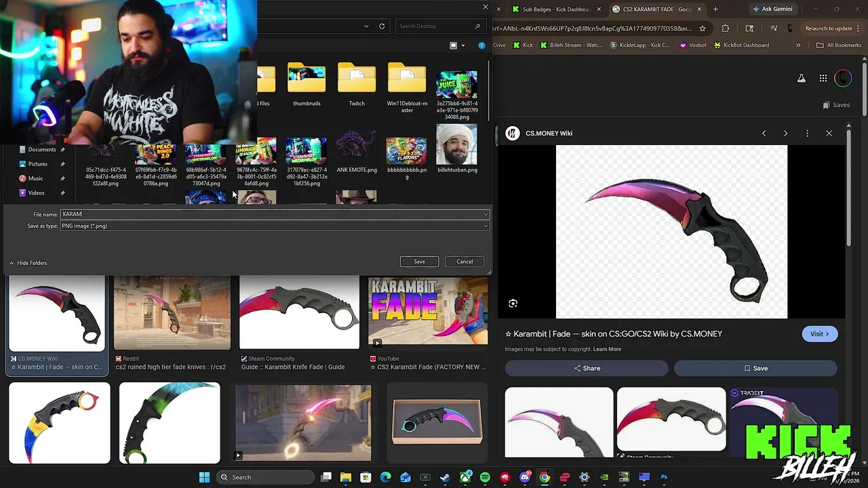Open Steam from the taskbar
Screen dimensions: 868x488
[x=445, y=477]
